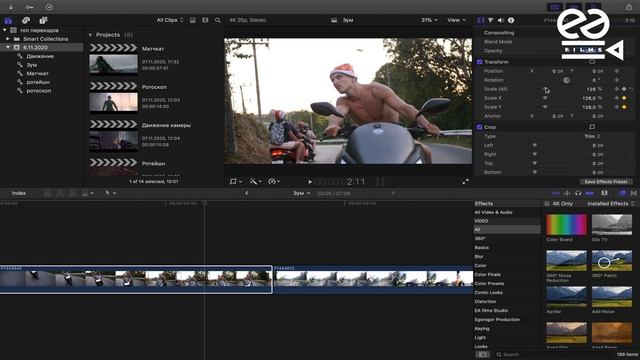Viewport: 640px width, 360px height.
Task: Click the Scale X slider
Action: coord(545,98)
